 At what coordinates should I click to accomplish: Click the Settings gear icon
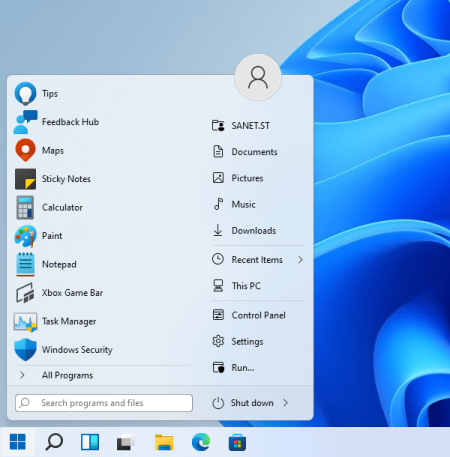[218, 341]
